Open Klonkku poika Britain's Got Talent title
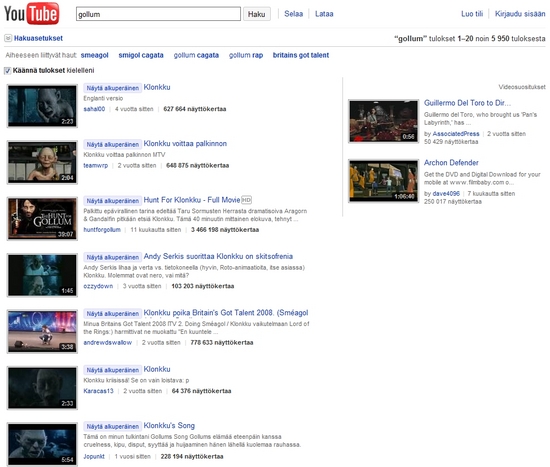Image resolution: width=550 pixels, height=467 pixels. [x=226, y=313]
